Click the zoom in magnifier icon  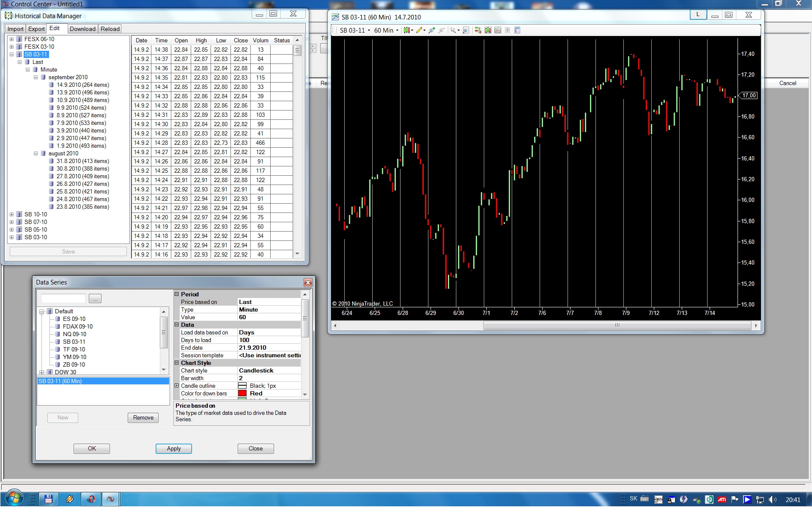tap(431, 30)
